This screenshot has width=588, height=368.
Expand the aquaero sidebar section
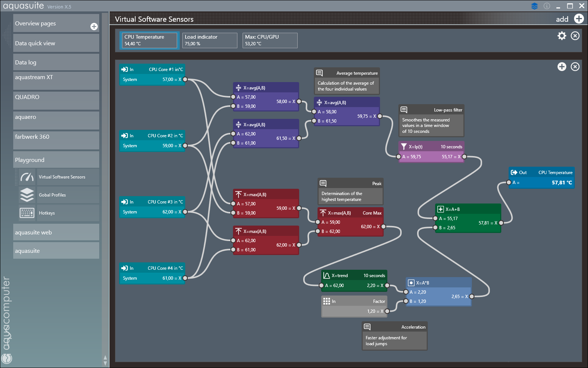56,117
